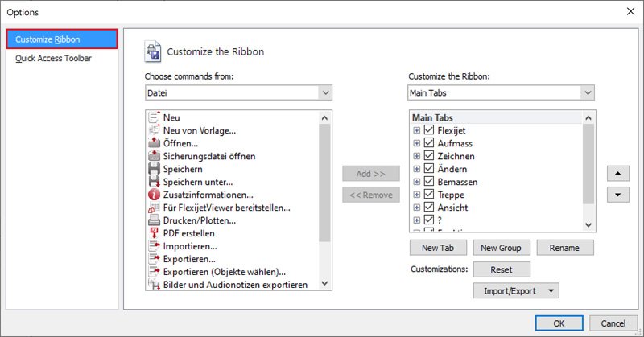Screen dimensions: 644x337
Task: Open the Import/Export dropdown button
Action: 516,290
